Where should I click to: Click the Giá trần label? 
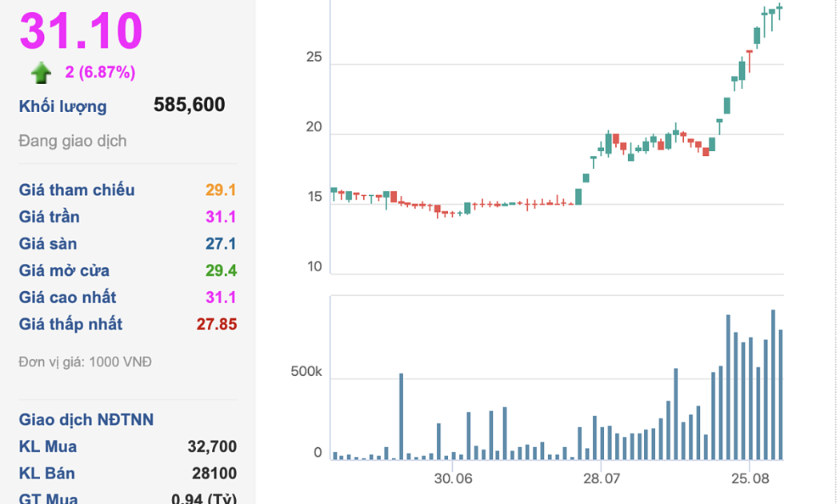[x=50, y=218]
